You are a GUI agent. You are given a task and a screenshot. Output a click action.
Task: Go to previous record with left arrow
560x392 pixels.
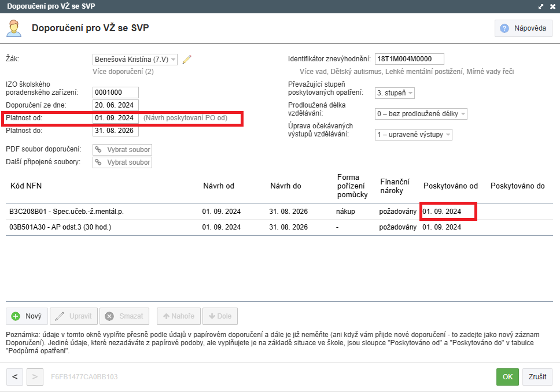(15, 377)
